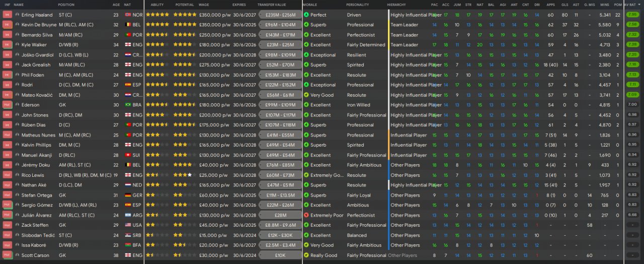Open Issa Kaboré's player profile by name
Image resolution: width=644 pixels, height=264 pixels.
pos(34,245)
